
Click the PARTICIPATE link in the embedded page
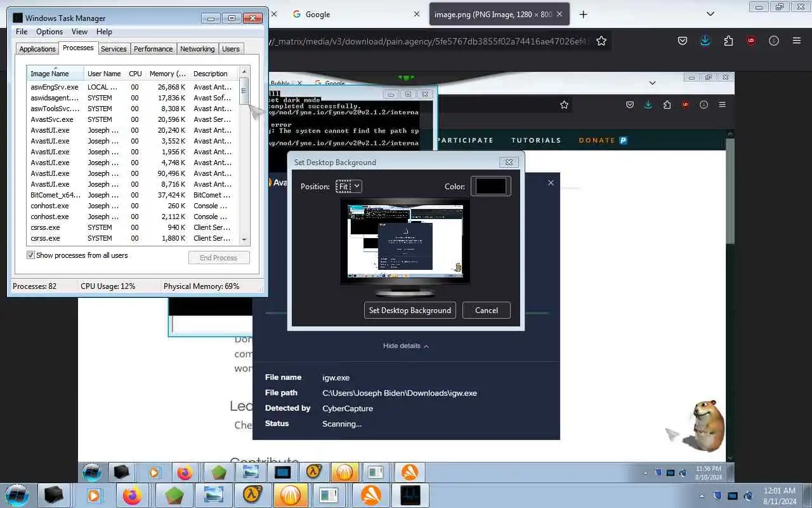tap(465, 140)
